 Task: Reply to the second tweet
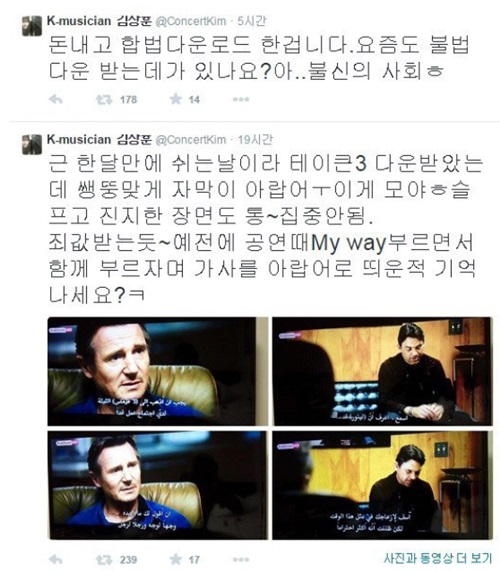tap(56, 559)
